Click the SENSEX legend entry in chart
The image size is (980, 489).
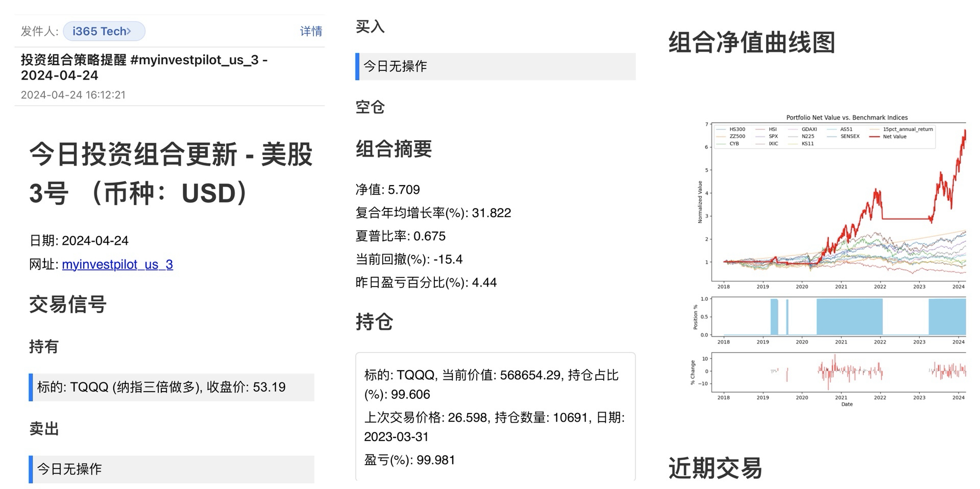[x=850, y=137]
